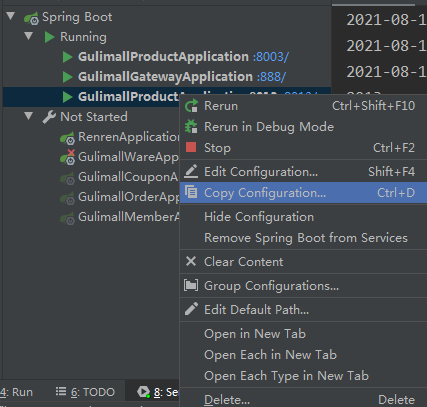Select GulimallWareApp tree row
427x407 pixels.
click(92, 157)
